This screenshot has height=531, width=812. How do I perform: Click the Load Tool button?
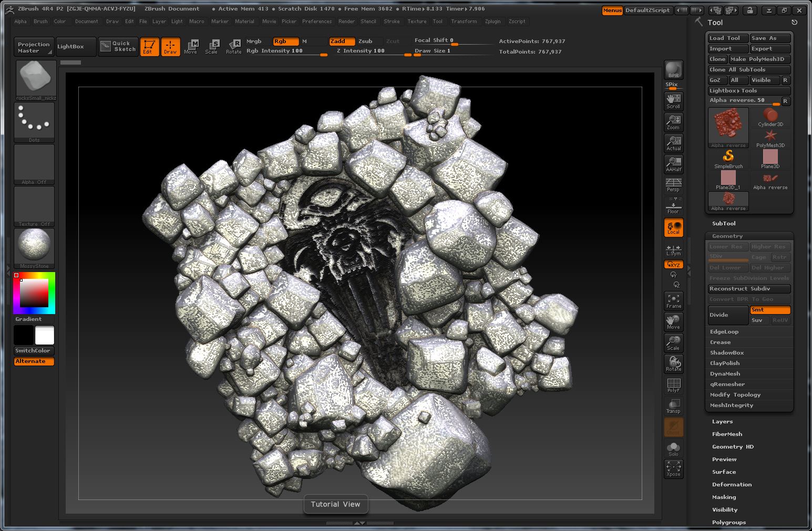coord(728,38)
